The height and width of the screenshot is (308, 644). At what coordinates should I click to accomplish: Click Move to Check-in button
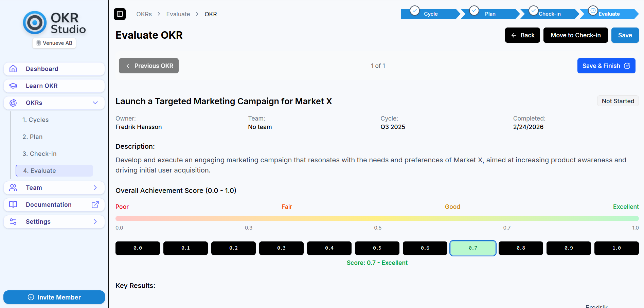point(575,35)
